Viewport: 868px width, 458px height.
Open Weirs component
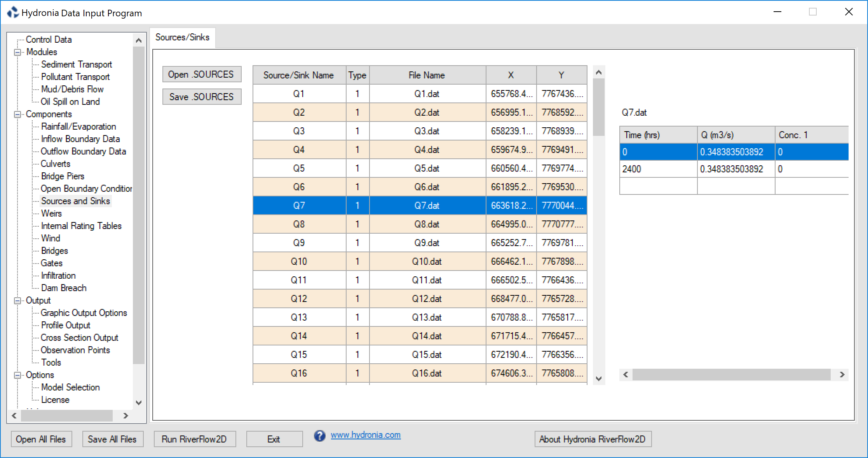pos(51,213)
